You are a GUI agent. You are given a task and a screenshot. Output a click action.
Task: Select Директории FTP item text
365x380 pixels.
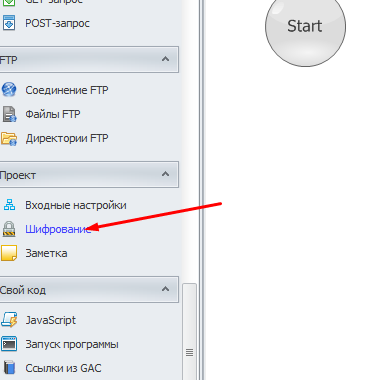pos(67,138)
